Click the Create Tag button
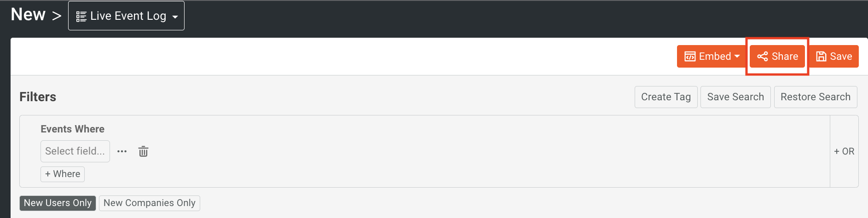 (x=666, y=97)
